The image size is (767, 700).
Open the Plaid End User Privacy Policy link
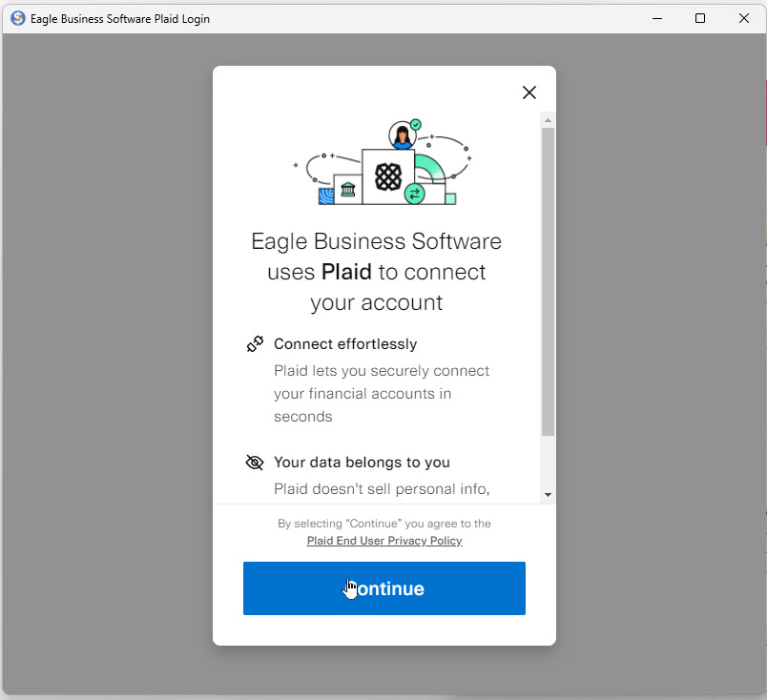384,541
